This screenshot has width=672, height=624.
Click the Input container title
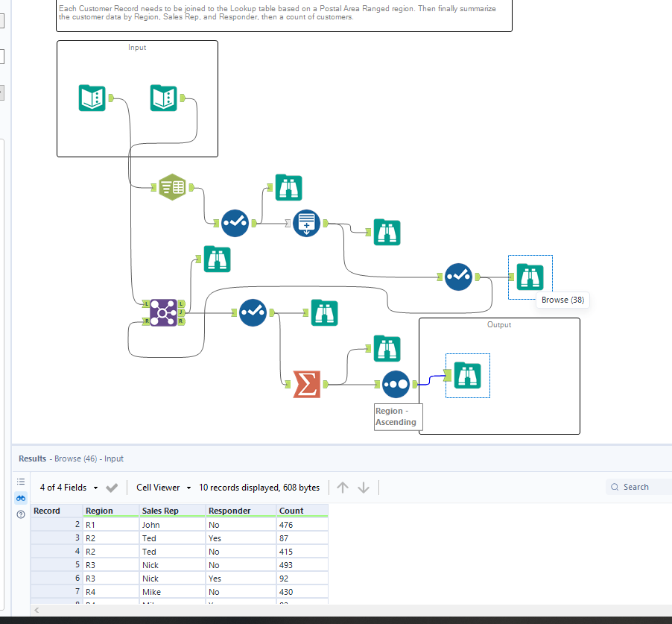coord(137,47)
